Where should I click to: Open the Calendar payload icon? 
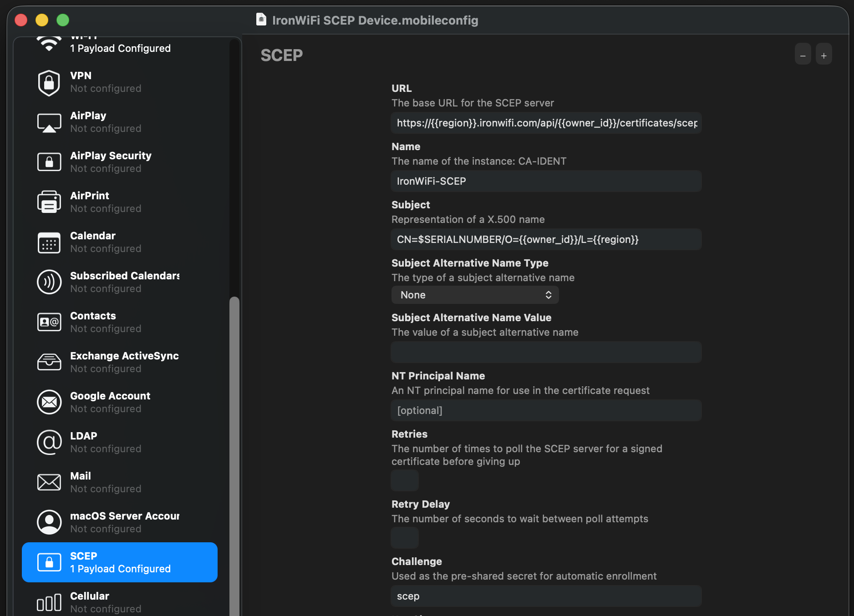(49, 242)
